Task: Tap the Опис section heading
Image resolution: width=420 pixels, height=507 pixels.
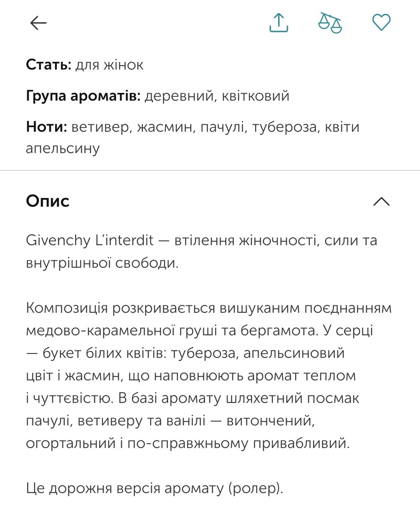Action: click(48, 201)
